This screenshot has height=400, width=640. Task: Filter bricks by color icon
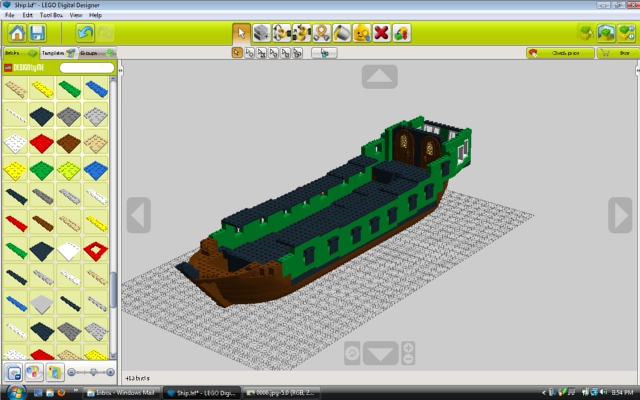(x=34, y=372)
